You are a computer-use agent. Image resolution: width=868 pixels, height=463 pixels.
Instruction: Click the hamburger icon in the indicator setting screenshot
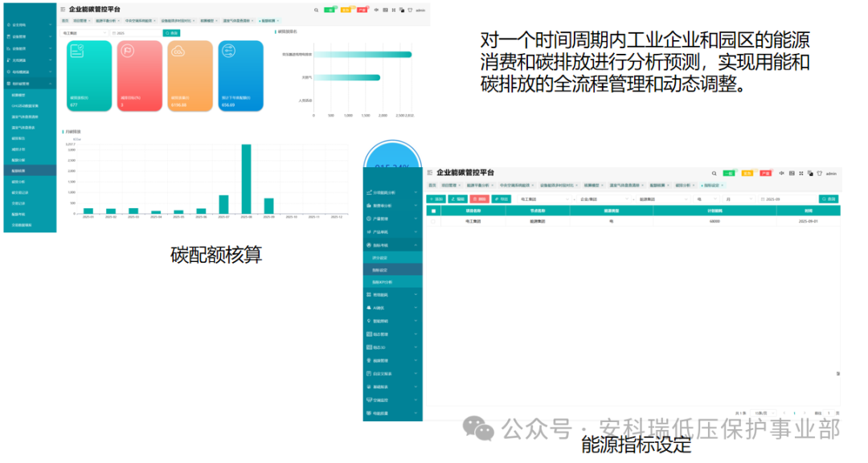point(430,173)
